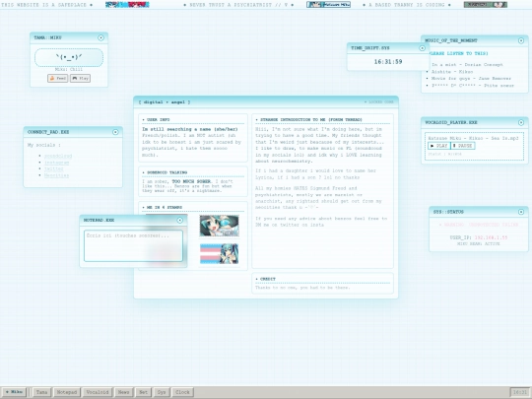Image resolution: width=532 pixels, height=399 pixels.
Task: Click the 'Miku: Chill' mood label
Action: click(69, 70)
